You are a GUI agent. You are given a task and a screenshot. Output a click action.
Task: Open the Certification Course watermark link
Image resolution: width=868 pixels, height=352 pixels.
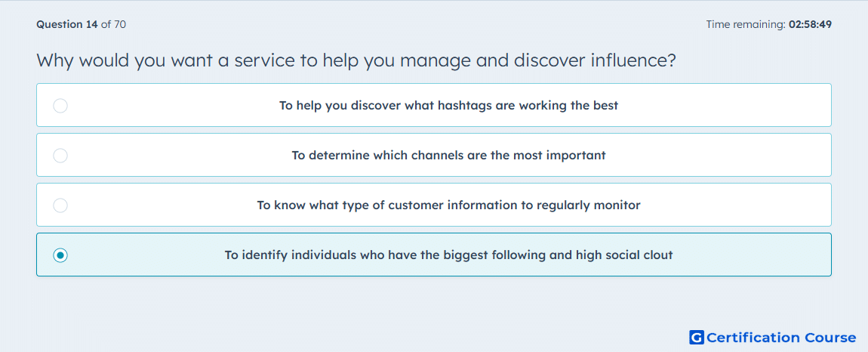pos(773,337)
